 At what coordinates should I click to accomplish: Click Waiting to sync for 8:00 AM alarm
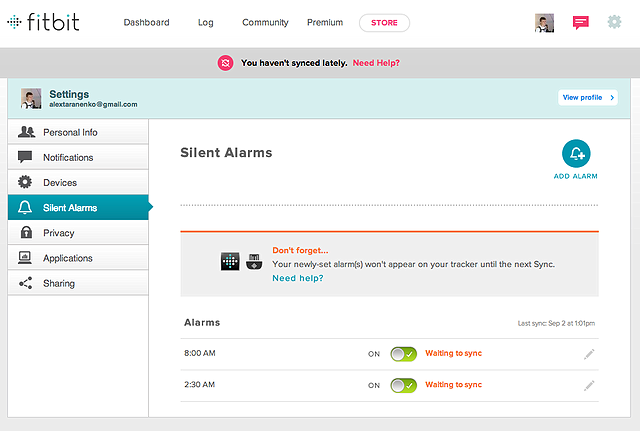(453, 353)
